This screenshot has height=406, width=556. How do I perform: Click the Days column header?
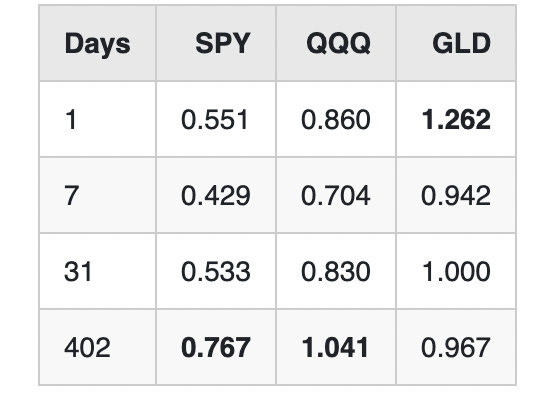(98, 44)
